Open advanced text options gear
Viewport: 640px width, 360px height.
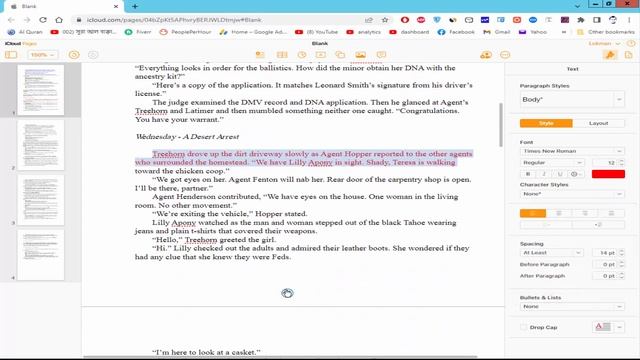click(576, 174)
